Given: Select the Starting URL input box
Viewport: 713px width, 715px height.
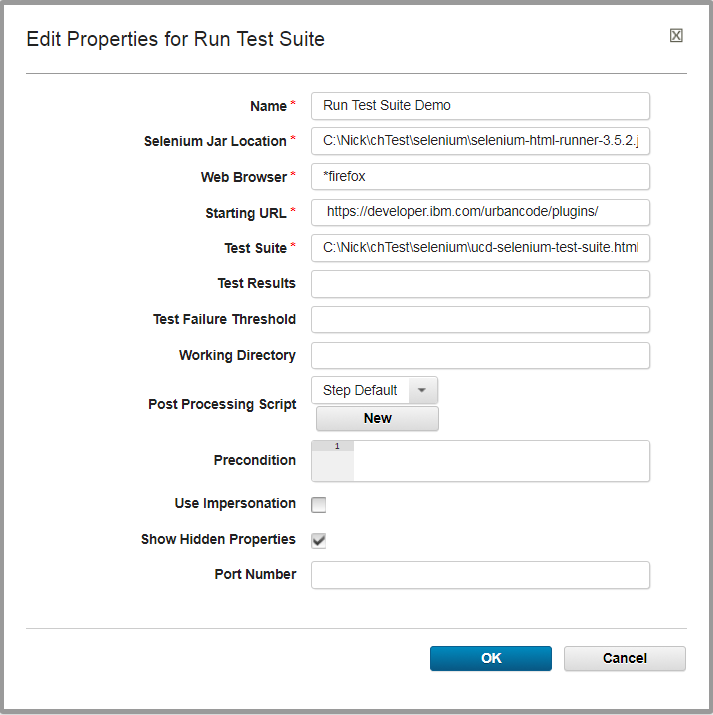Looking at the screenshot, I should point(480,212).
